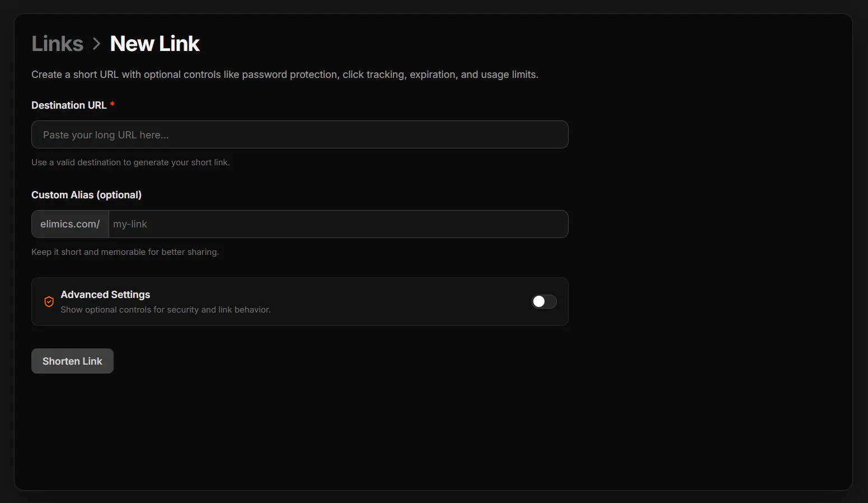The image size is (868, 503).
Task: Click the elimics.com/ domain prefix
Action: [70, 224]
